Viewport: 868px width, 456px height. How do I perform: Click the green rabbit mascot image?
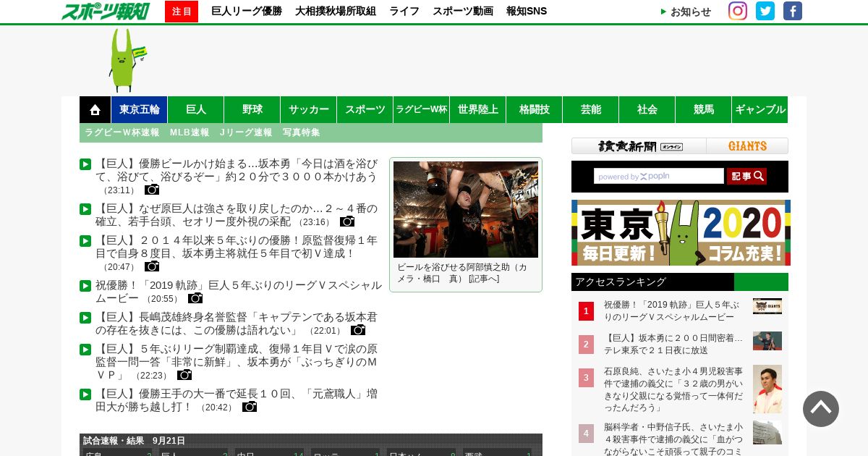coord(127,60)
